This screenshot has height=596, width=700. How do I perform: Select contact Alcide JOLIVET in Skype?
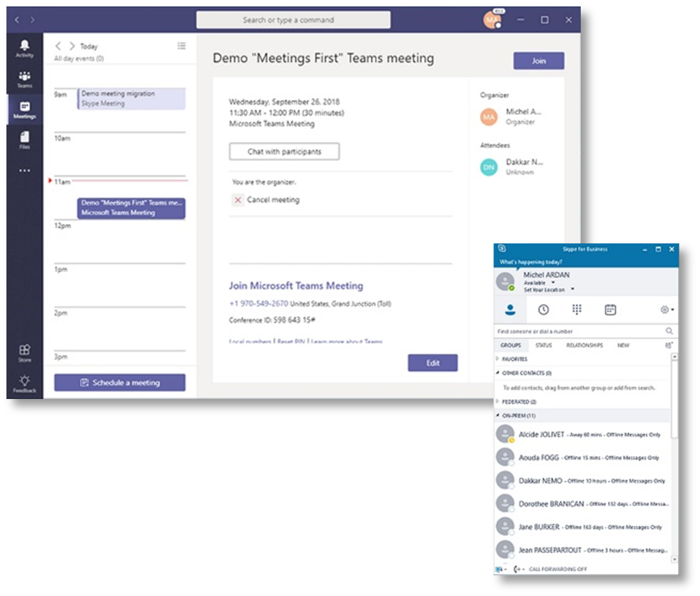[583, 434]
